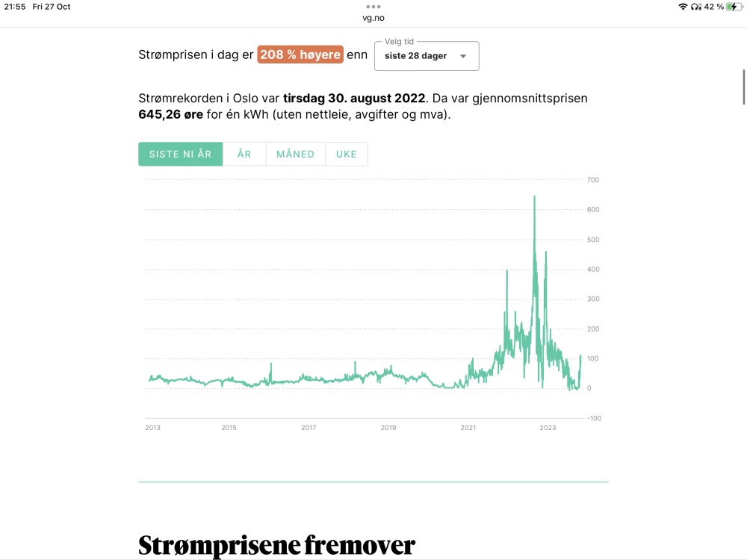Tap the battery charging icon

734,7
